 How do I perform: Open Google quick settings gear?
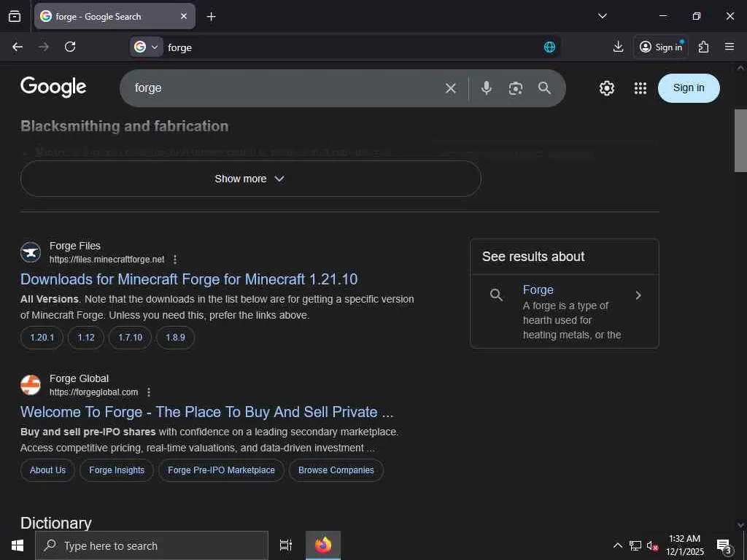pos(607,88)
